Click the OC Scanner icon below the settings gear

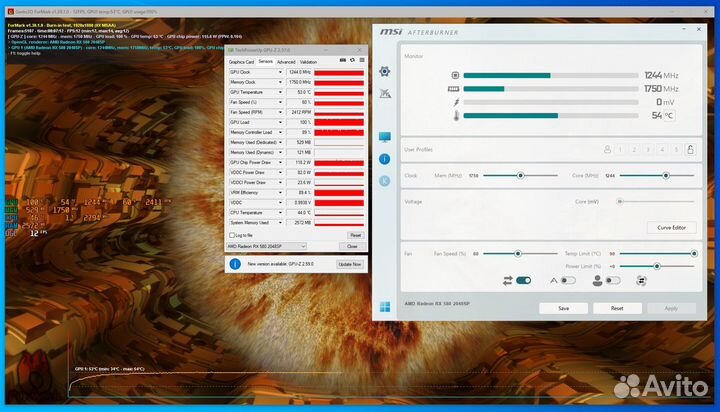click(385, 94)
